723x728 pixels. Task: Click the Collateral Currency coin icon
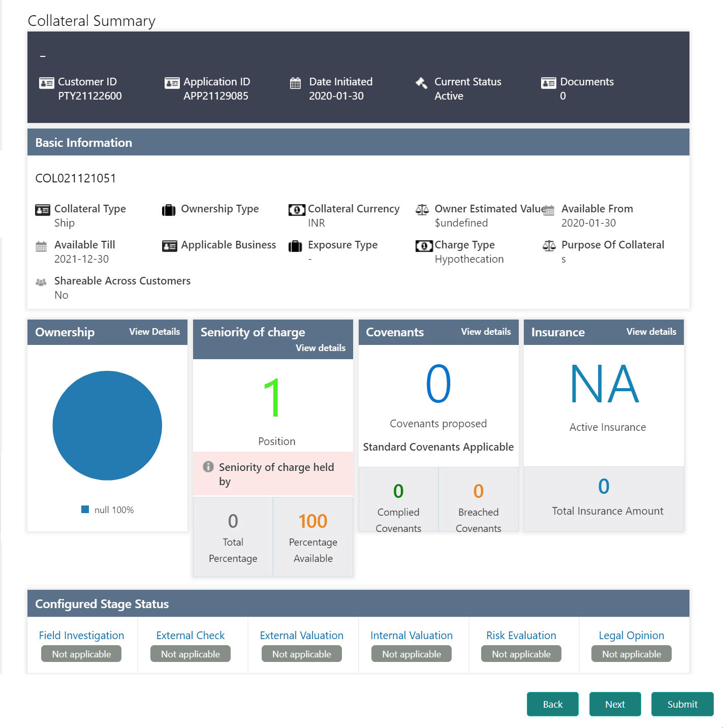pos(297,209)
